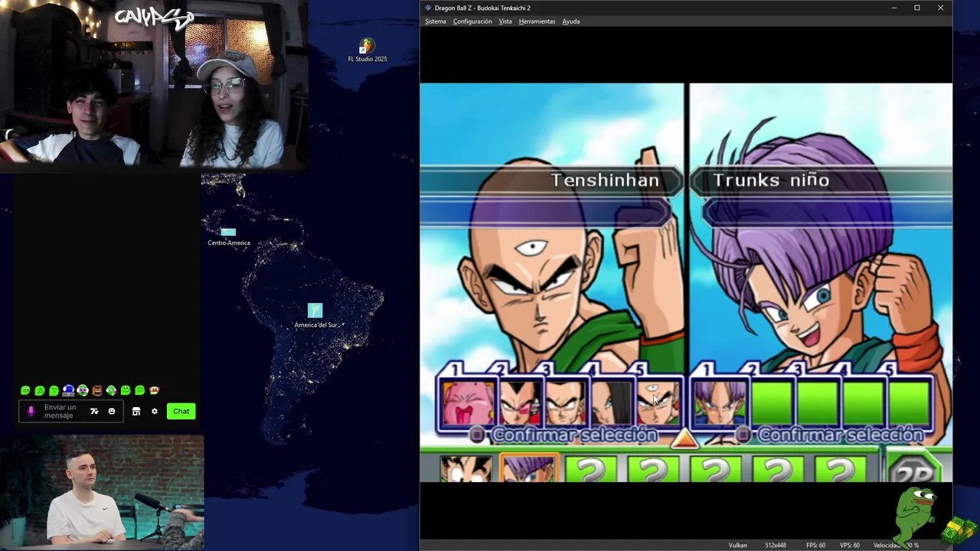Maximize the Dragon Ball Z emulator window

click(x=916, y=8)
